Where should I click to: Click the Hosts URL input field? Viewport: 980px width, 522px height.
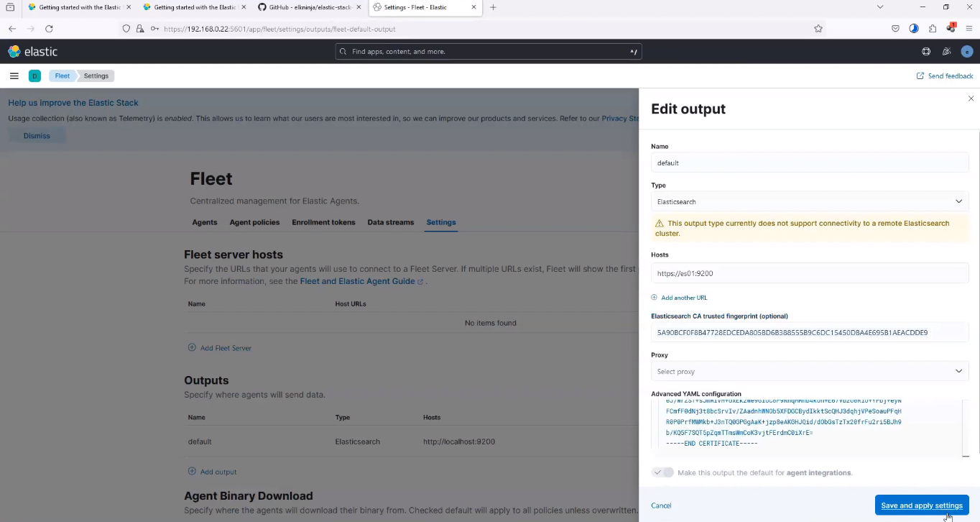point(810,273)
